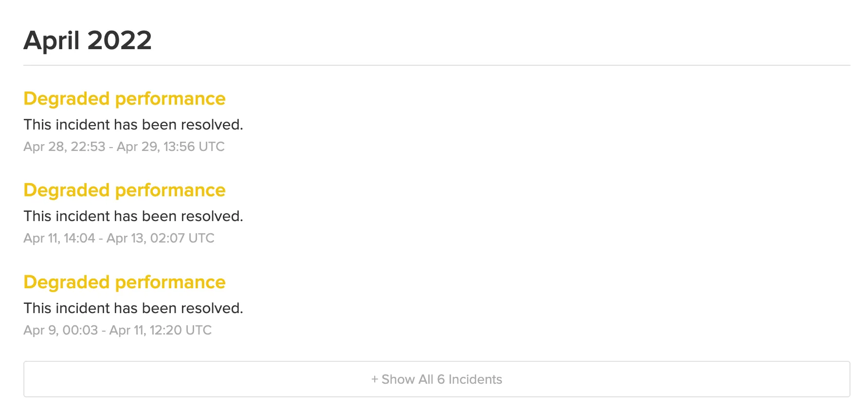Click the Apr 11, 12:20 UTC end time
This screenshot has width=868, height=410.
click(x=161, y=330)
